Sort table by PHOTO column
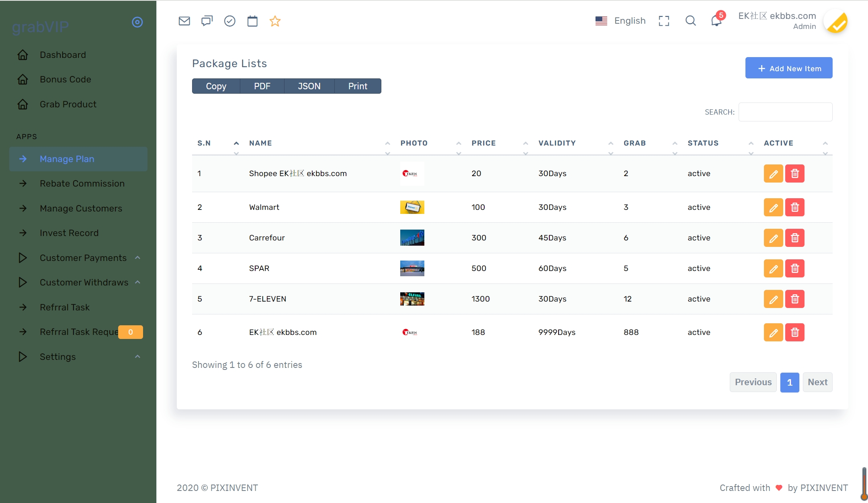This screenshot has height=503, width=868. [431, 143]
